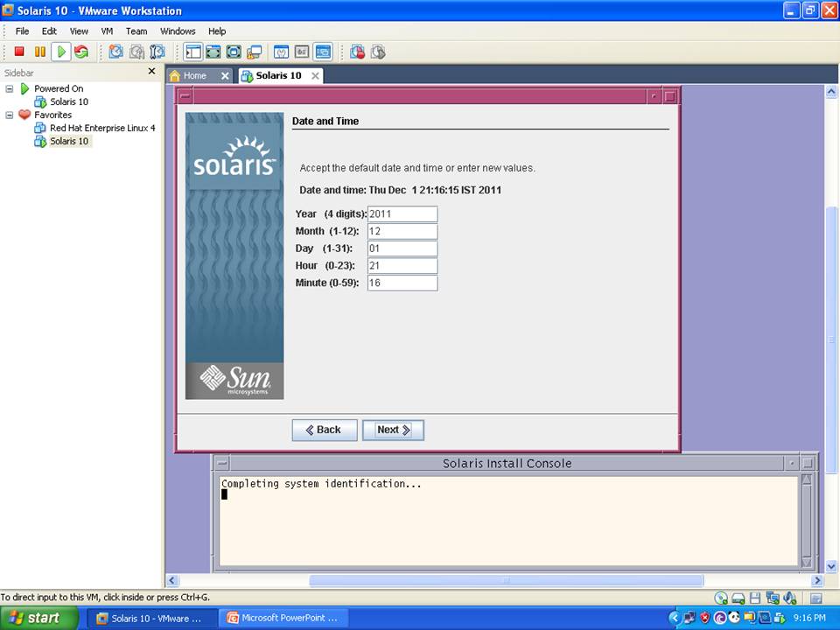Image resolution: width=840 pixels, height=630 pixels.
Task: Click the Back button in installer
Action: pyautogui.click(x=325, y=430)
